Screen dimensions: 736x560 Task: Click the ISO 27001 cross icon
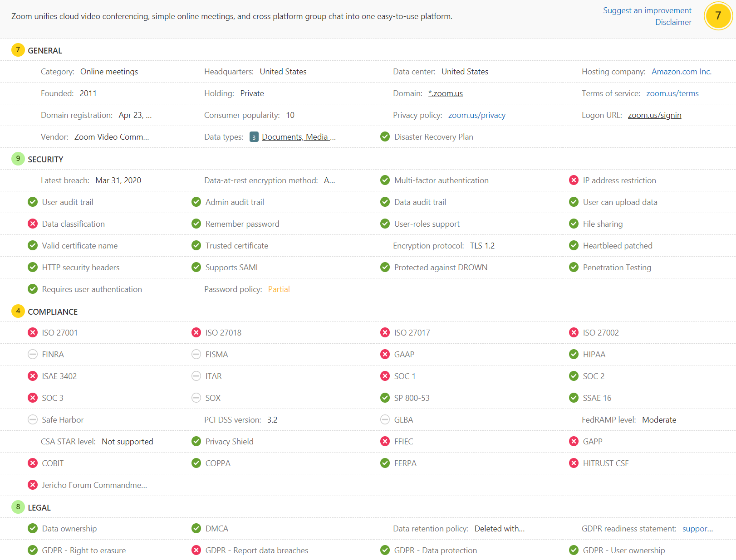pos(33,332)
